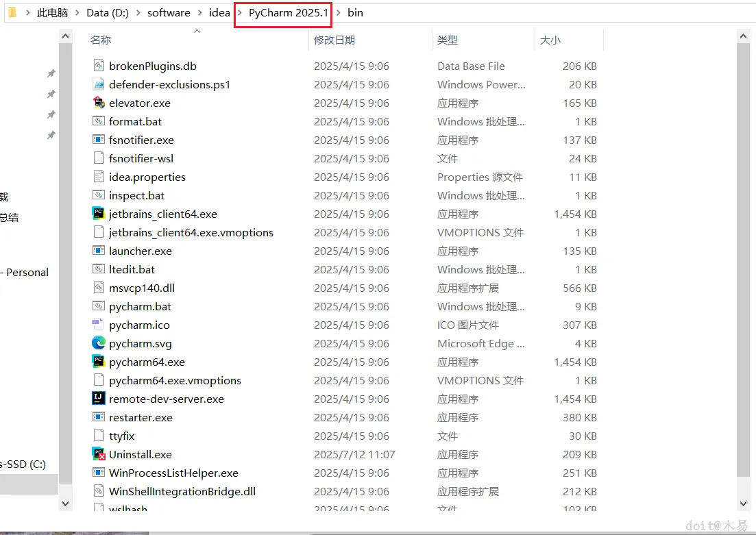Select the elevator.exe file icon
The image size is (756, 535).
tap(99, 103)
